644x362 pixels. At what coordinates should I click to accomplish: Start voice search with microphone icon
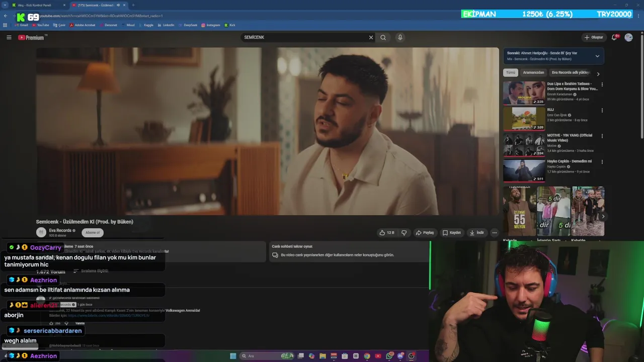click(x=400, y=37)
